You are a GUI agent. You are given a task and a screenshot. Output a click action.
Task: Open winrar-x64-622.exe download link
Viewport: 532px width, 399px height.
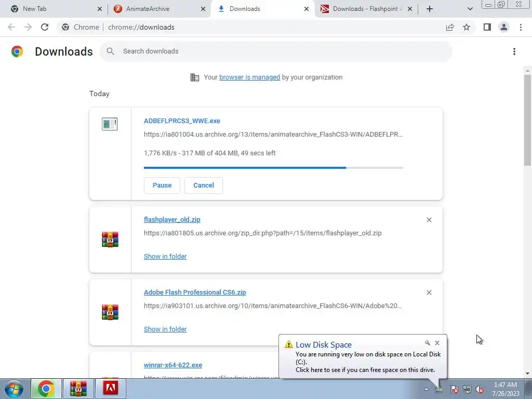point(173,365)
